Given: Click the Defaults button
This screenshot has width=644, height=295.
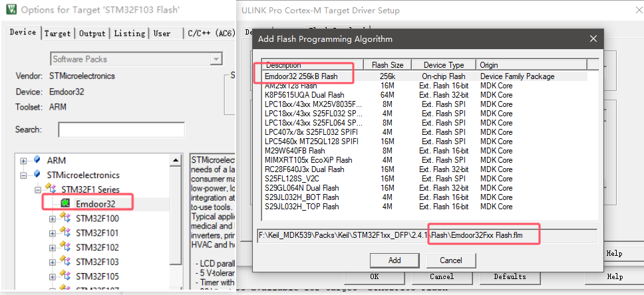Looking at the screenshot, I should point(509,276).
